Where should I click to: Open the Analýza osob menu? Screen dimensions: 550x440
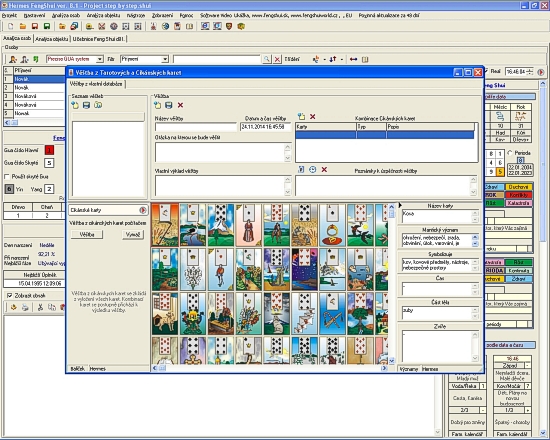pyautogui.click(x=66, y=15)
